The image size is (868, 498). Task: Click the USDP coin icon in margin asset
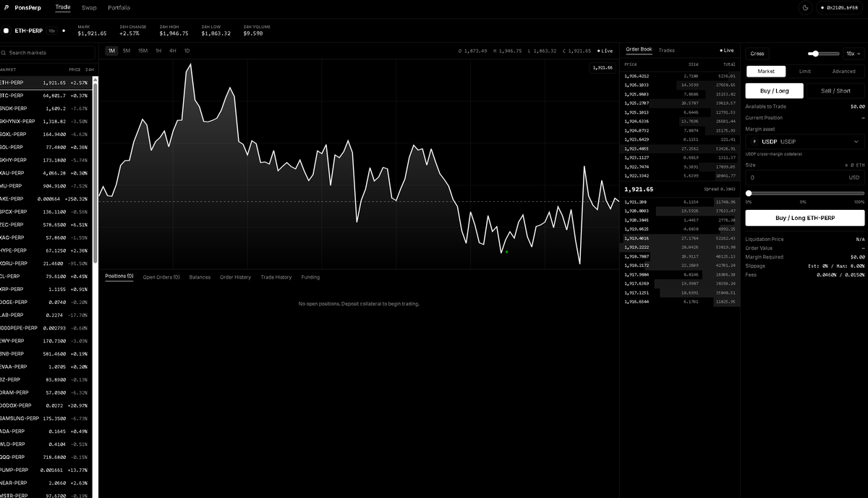click(x=754, y=142)
